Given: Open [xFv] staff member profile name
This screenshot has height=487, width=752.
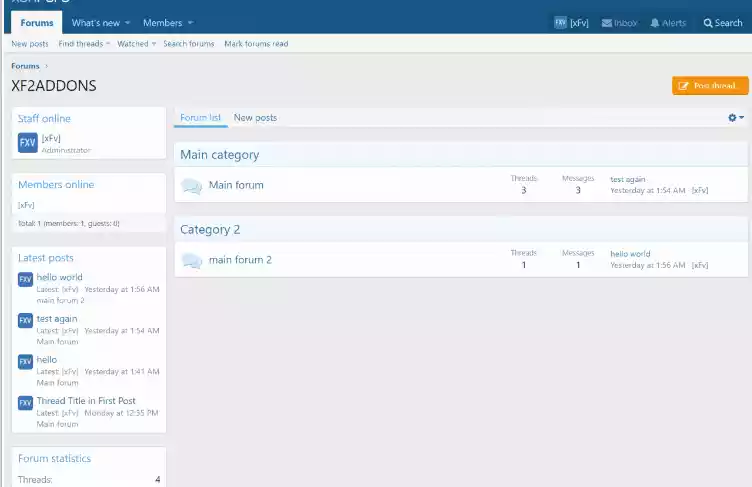Looking at the screenshot, I should (x=51, y=138).
